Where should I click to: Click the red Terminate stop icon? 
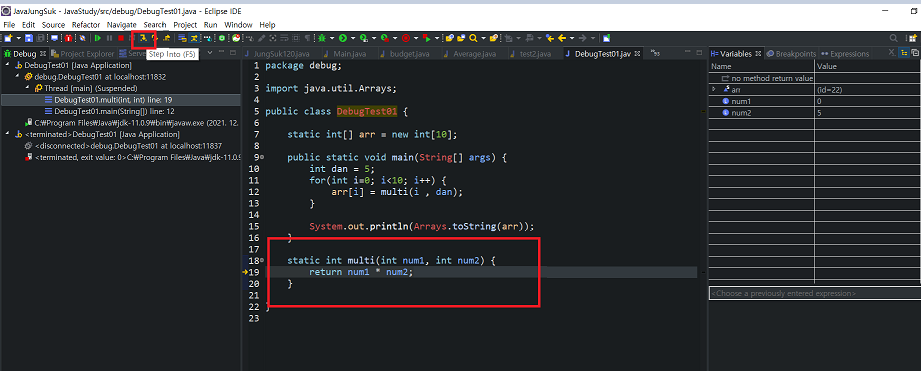121,38
